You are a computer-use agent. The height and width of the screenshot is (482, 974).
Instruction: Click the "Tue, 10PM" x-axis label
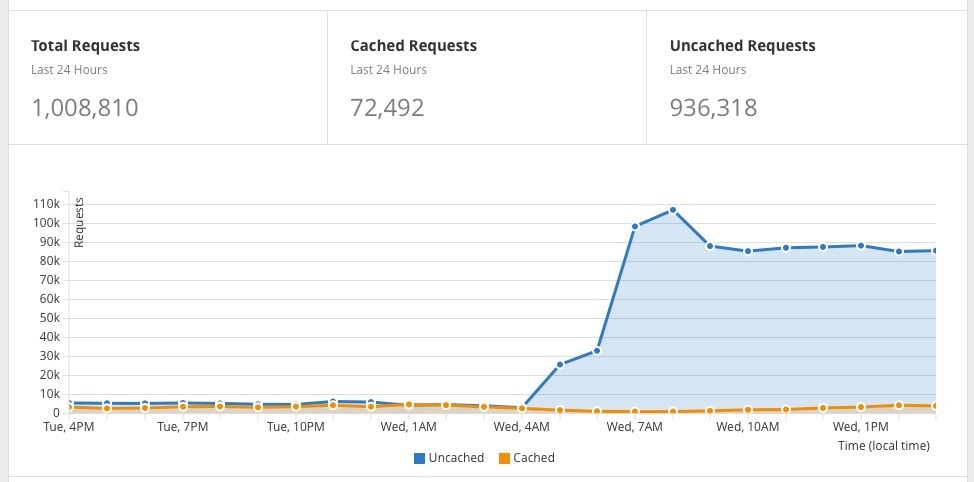coord(296,427)
